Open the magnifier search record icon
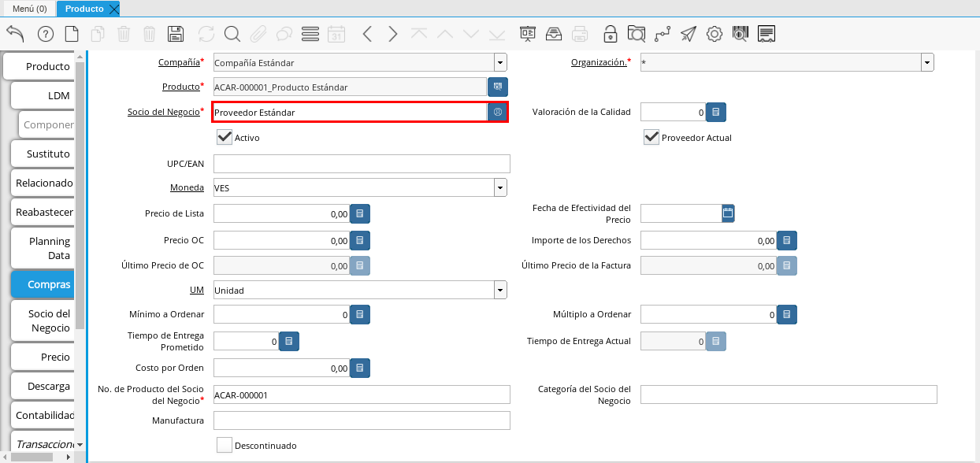Image resolution: width=980 pixels, height=463 pixels. 232,34
